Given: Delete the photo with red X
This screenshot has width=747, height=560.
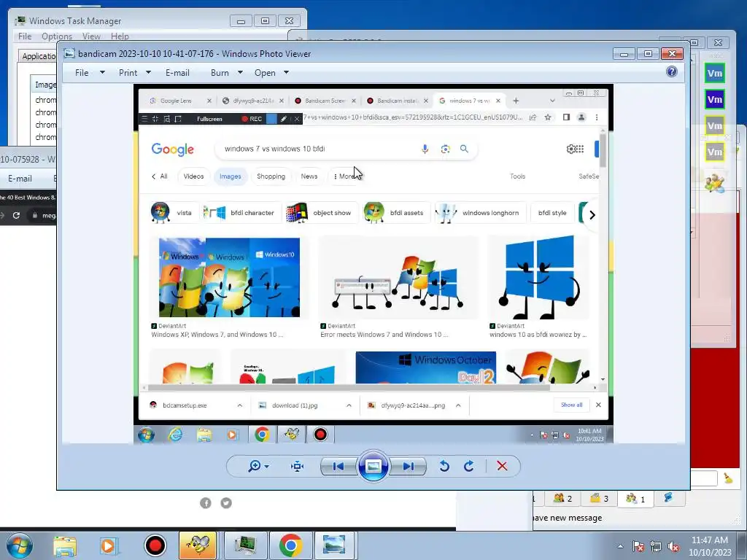Looking at the screenshot, I should 502,466.
